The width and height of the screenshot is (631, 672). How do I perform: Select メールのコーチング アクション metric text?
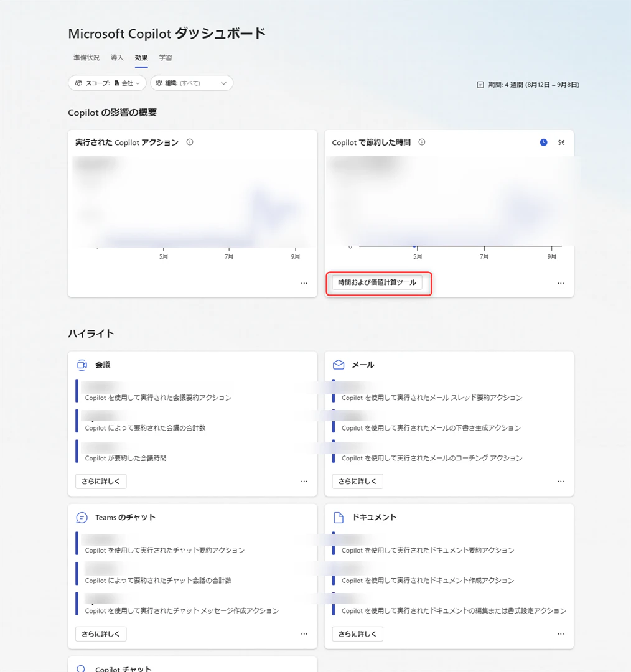[x=432, y=458]
